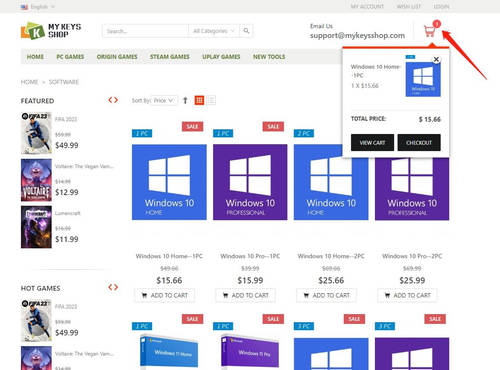The image size is (500, 370).
Task: Click the My Keys Shop logo
Action: (51, 31)
